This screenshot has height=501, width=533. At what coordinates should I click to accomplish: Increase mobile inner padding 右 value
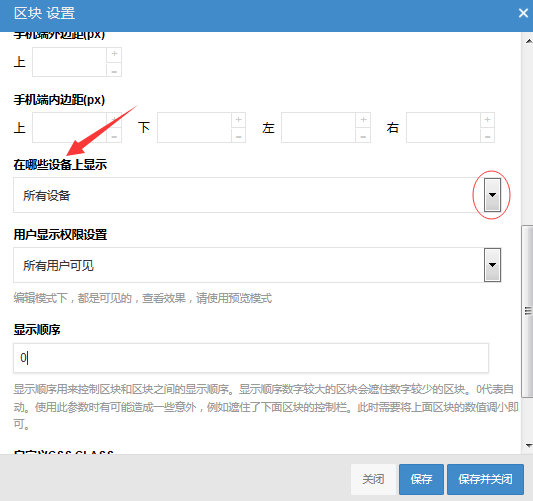tap(487, 120)
